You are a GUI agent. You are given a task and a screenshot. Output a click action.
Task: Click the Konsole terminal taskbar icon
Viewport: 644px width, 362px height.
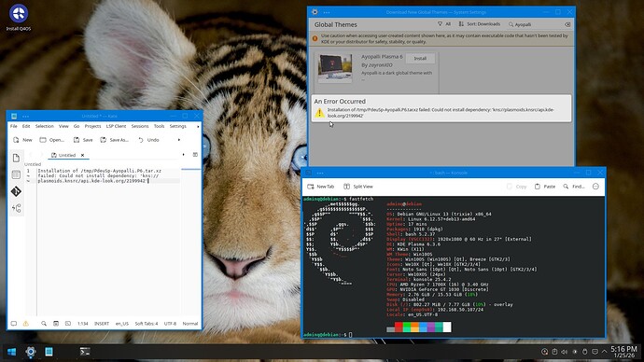[85, 352]
